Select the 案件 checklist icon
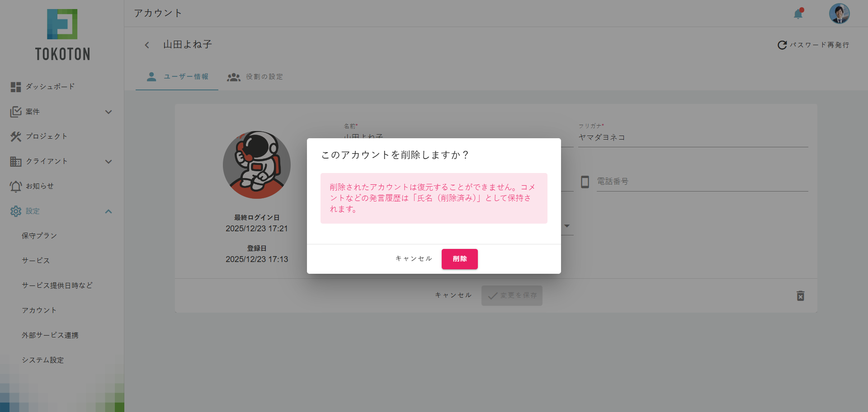This screenshot has width=868, height=412. (16, 112)
